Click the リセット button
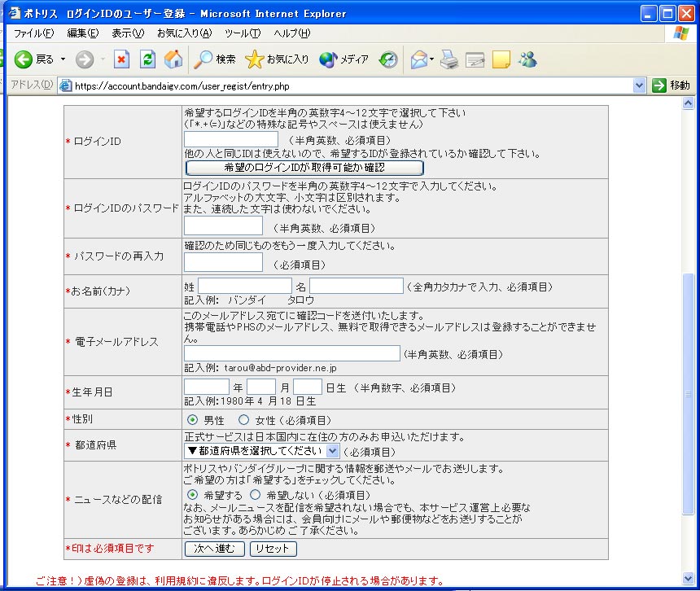This screenshot has width=700, height=591. (273, 549)
